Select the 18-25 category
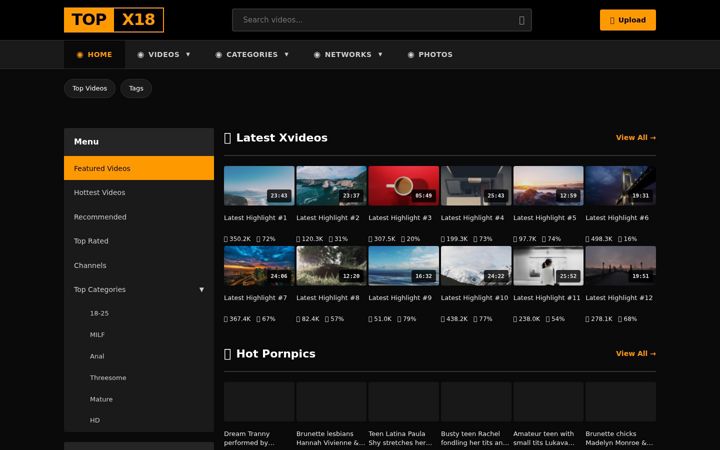The height and width of the screenshot is (450, 720). tap(99, 313)
